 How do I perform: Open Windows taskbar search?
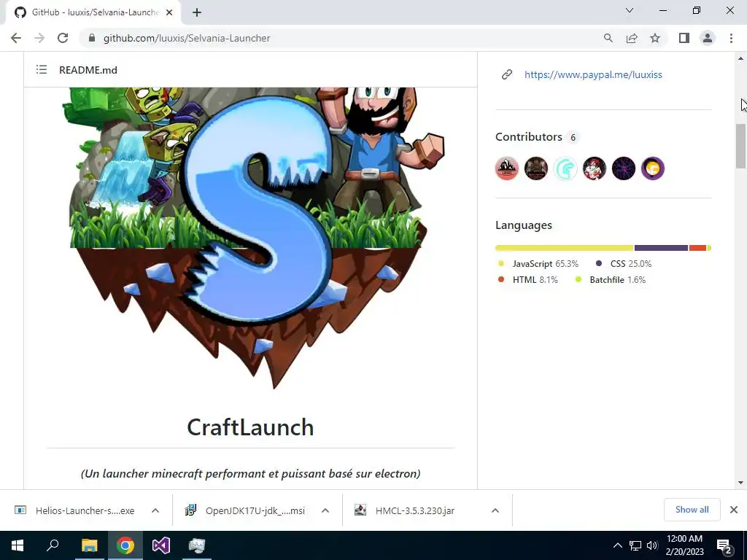pos(53,545)
